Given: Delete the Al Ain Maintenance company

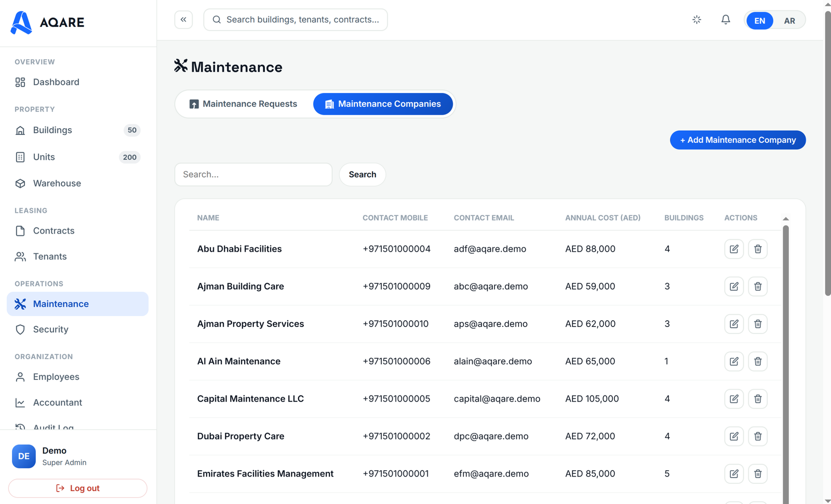Looking at the screenshot, I should pos(758,361).
